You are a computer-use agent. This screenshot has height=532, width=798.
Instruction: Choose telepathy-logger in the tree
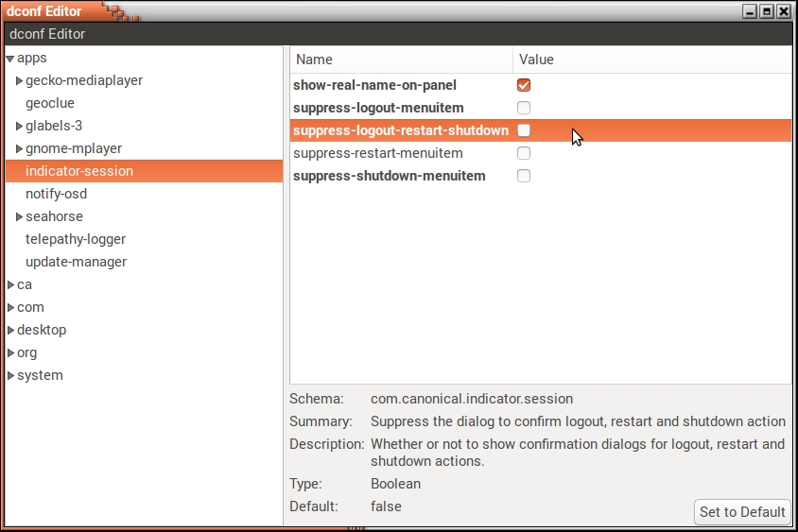pos(76,239)
